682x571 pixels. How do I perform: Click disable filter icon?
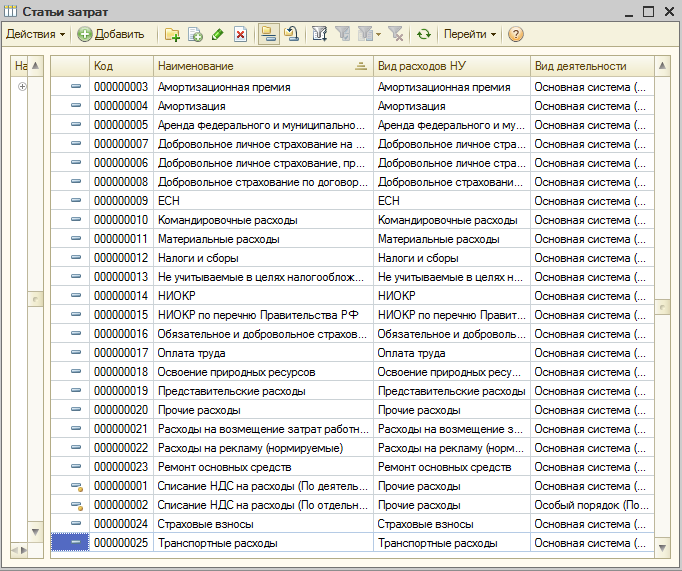tap(395, 34)
